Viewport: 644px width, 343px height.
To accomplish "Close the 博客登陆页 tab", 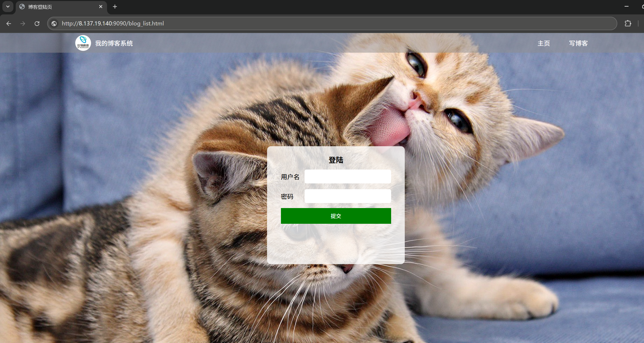I will point(101,7).
